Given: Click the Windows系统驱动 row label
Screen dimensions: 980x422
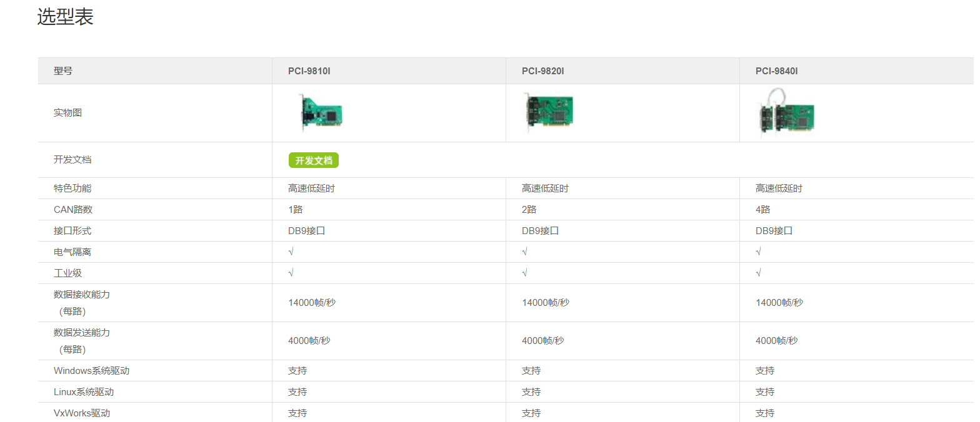Looking at the screenshot, I should coord(91,370).
